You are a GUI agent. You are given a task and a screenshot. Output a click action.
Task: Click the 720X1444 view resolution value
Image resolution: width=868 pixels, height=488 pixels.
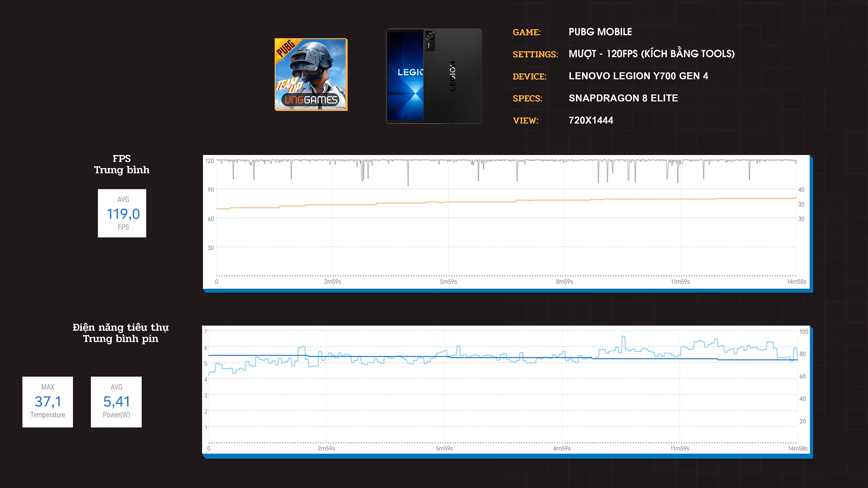(591, 120)
